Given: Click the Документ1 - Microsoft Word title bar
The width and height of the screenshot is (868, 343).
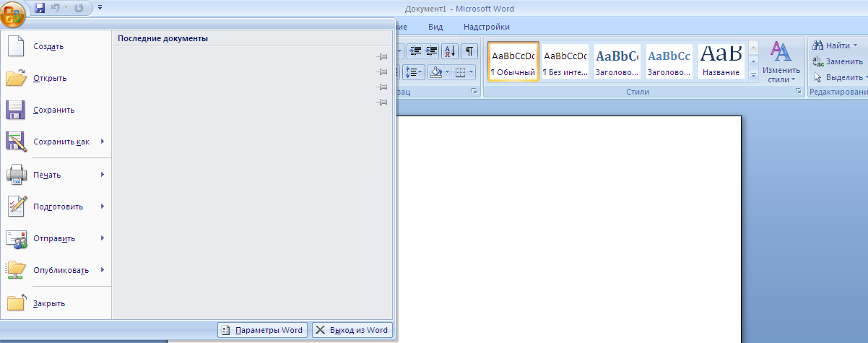Looking at the screenshot, I should [x=459, y=8].
